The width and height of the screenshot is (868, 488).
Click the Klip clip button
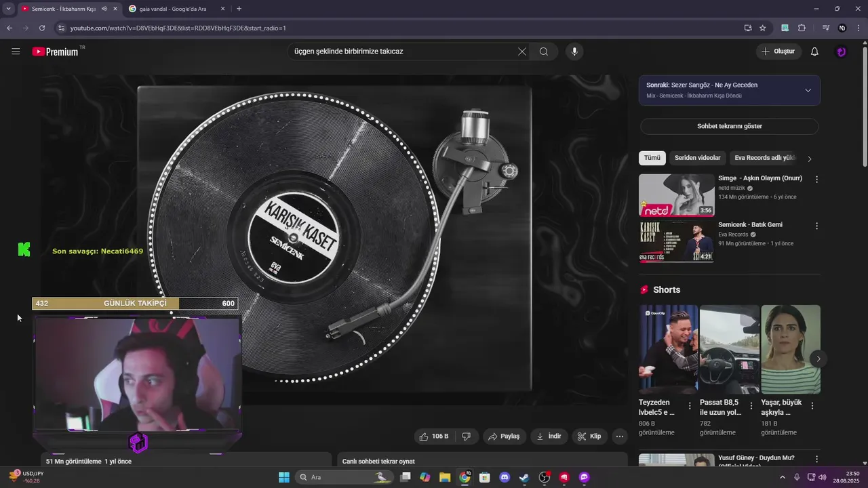pos(589,436)
